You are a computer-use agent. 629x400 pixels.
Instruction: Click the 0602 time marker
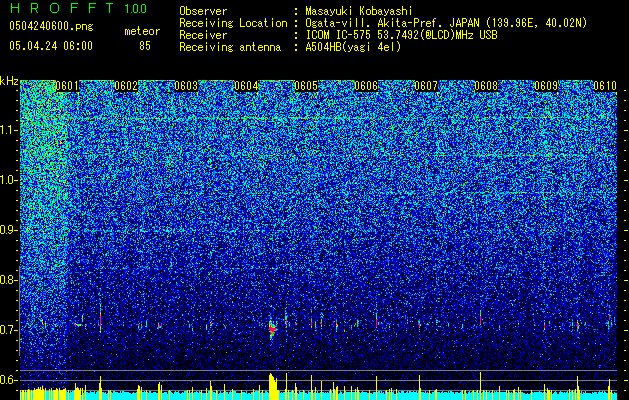point(126,86)
